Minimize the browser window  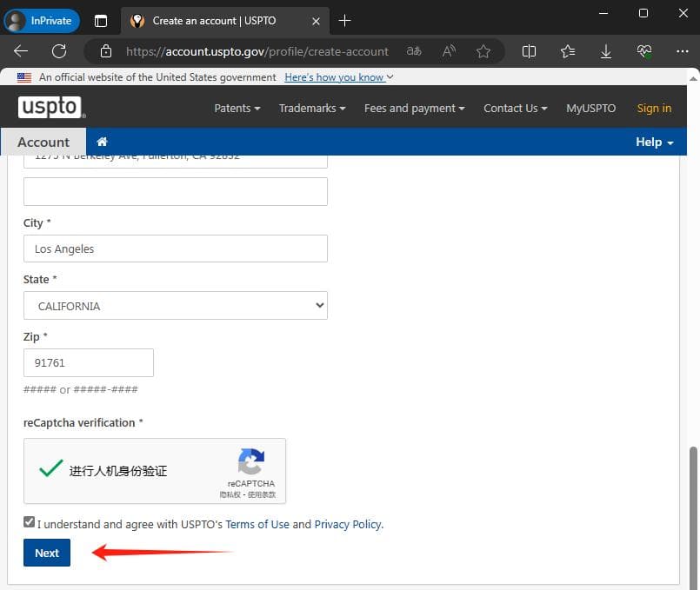tap(603, 13)
